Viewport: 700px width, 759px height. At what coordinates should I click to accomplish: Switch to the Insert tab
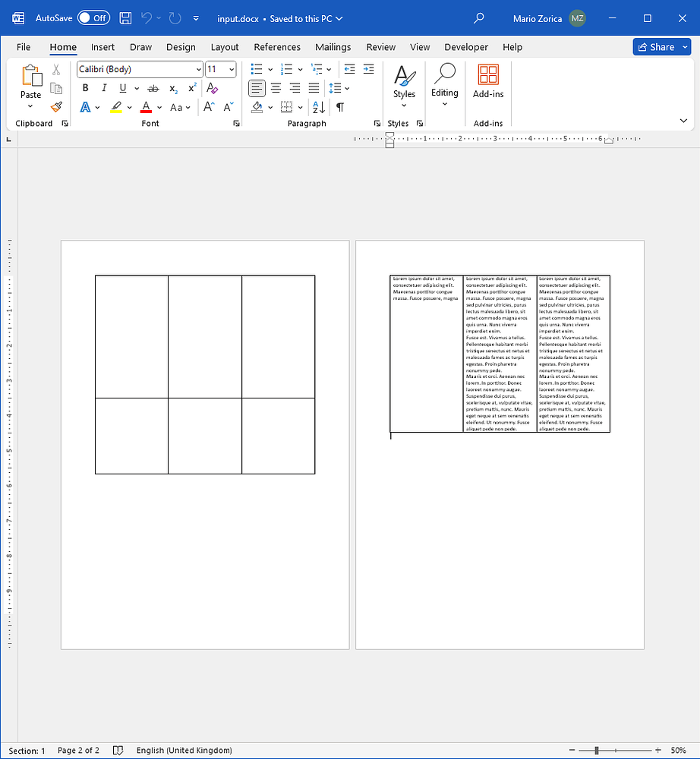[102, 47]
